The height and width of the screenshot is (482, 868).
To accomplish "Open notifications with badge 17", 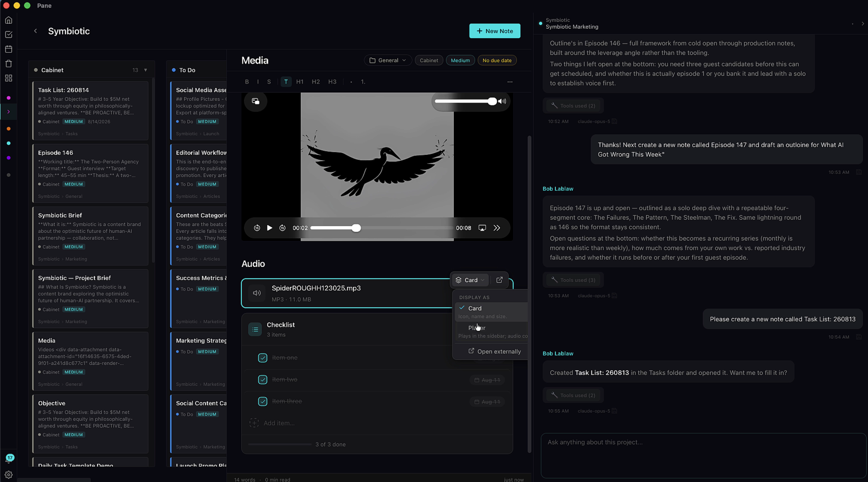I will click(x=10, y=458).
